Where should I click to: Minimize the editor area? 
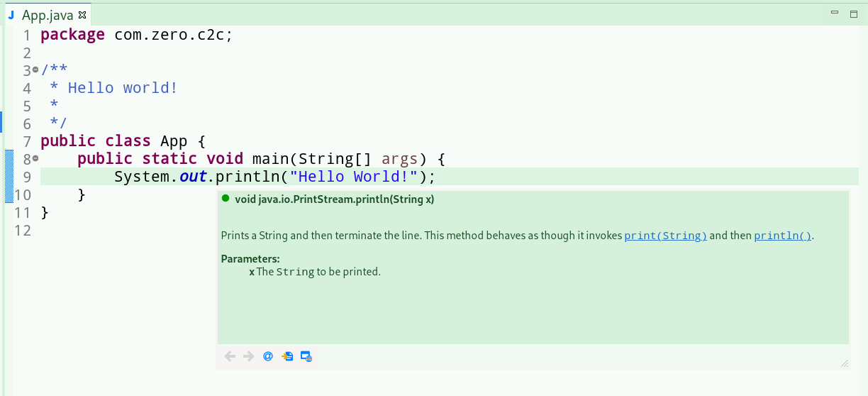tap(835, 13)
